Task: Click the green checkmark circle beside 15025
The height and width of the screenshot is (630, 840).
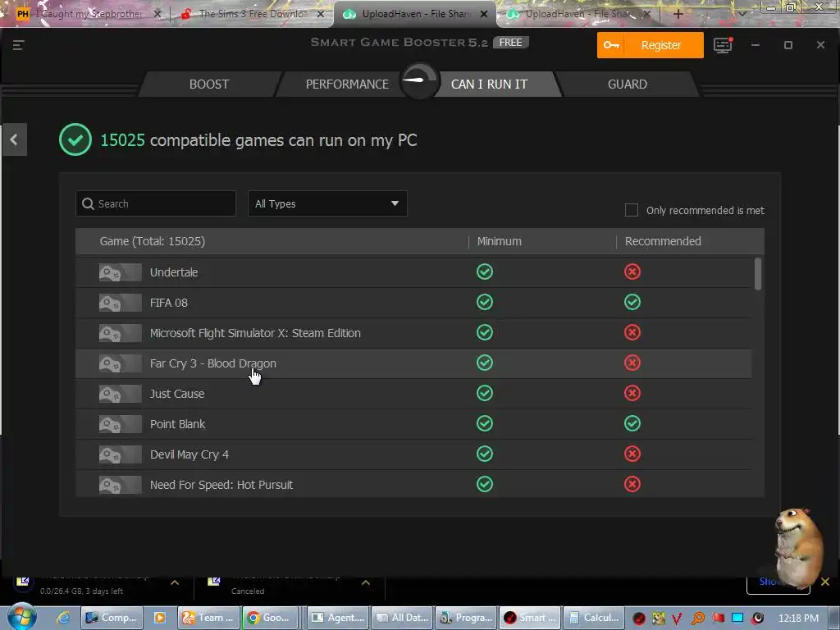Action: 75,139
